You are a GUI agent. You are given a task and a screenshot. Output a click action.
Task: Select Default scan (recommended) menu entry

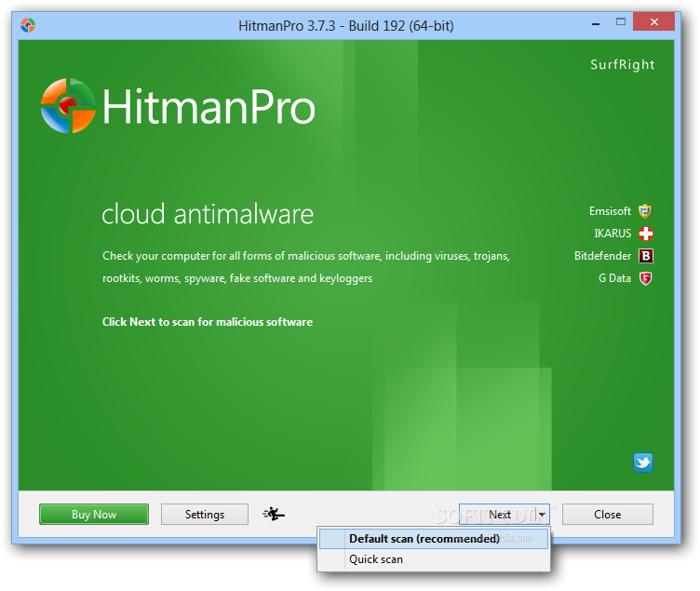pos(434,539)
